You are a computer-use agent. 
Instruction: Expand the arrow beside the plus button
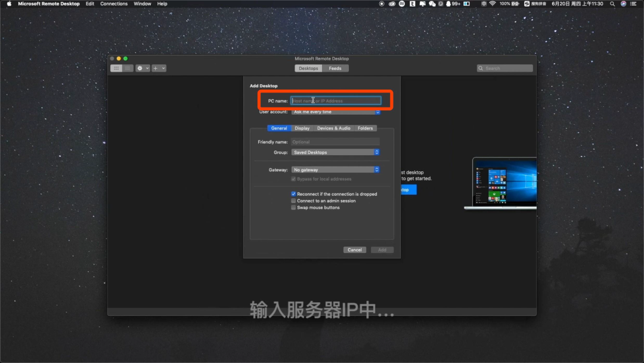click(163, 68)
